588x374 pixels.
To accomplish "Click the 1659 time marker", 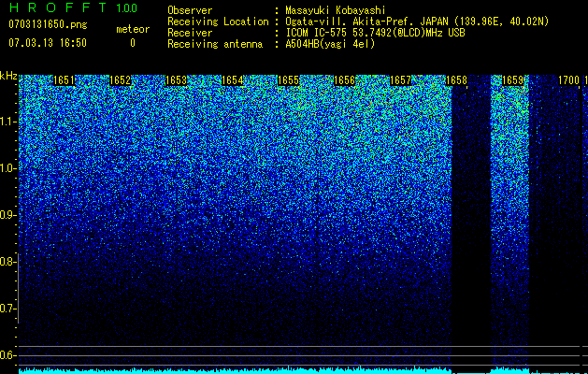I will 512,80.
